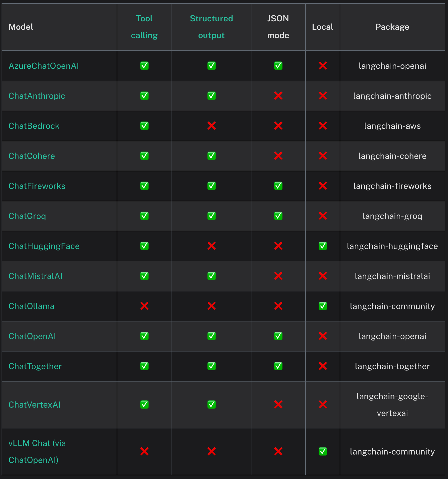
Task: Click the tool calling checkmark for ChatTogether
Action: [x=144, y=366]
